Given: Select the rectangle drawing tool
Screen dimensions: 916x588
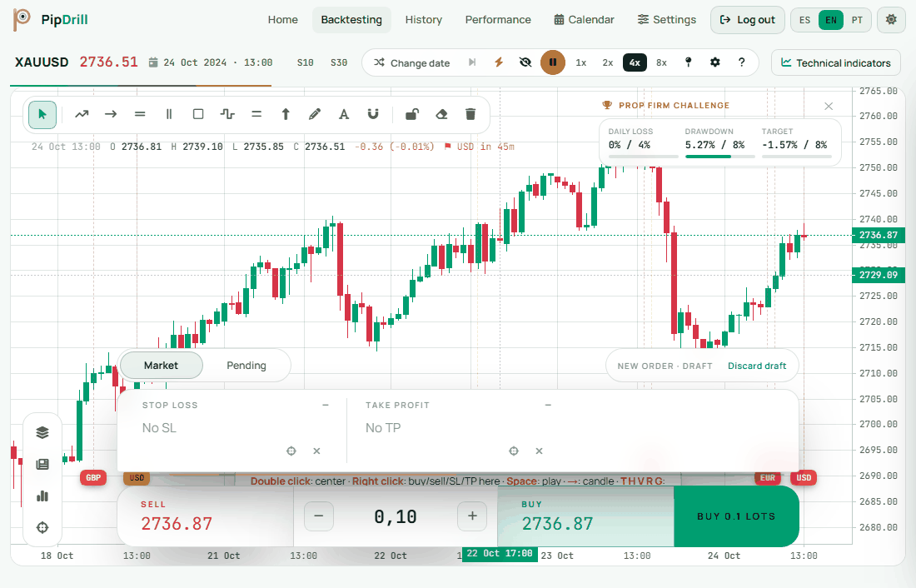Looking at the screenshot, I should tap(198, 115).
